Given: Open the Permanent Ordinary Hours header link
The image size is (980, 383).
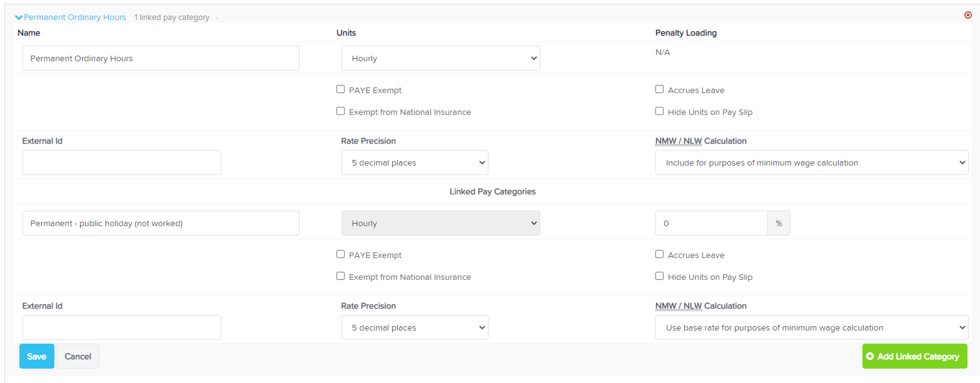Looking at the screenshot, I should 75,17.
